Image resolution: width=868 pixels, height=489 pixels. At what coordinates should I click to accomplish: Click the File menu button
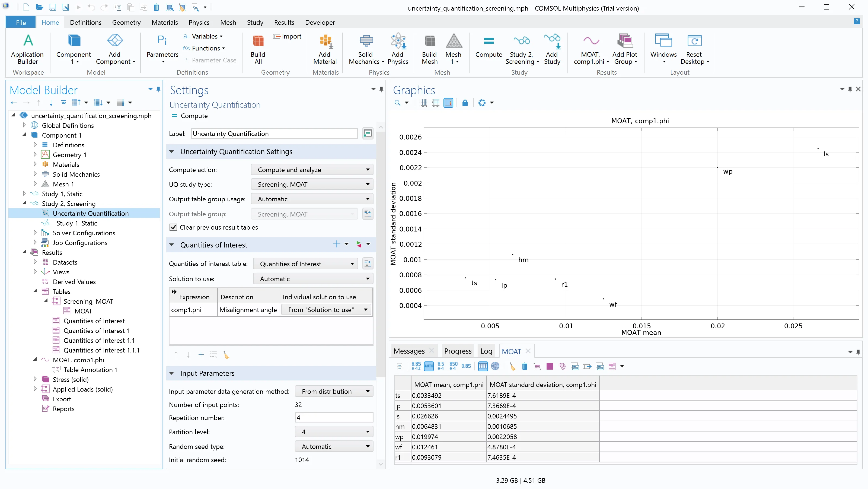coord(21,23)
